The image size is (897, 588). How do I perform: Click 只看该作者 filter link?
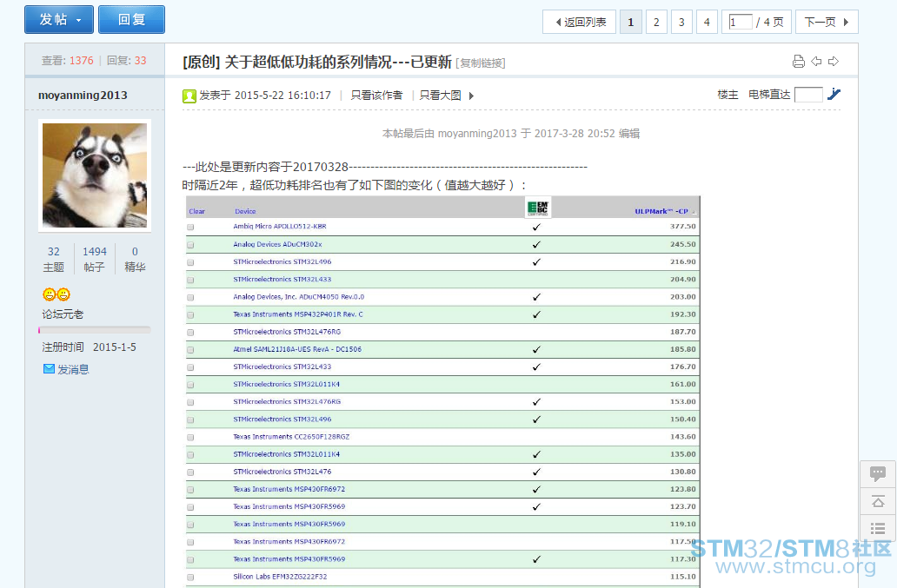376,96
